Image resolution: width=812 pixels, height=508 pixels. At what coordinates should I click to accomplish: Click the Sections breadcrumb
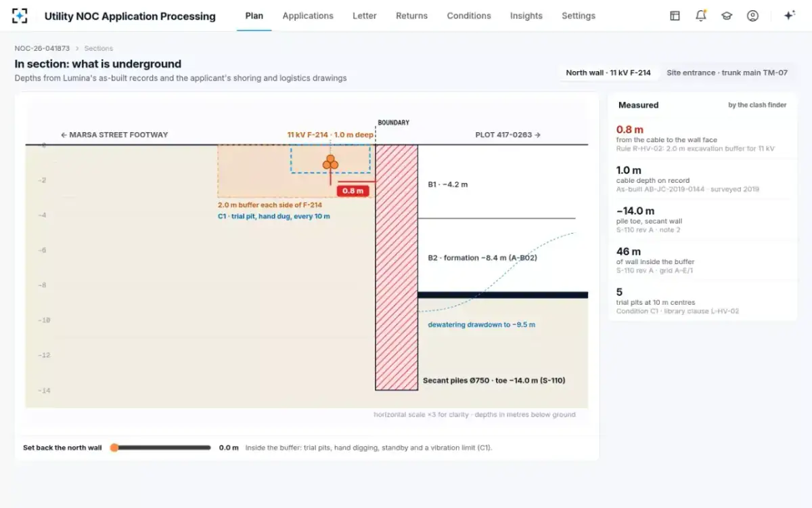(x=99, y=49)
